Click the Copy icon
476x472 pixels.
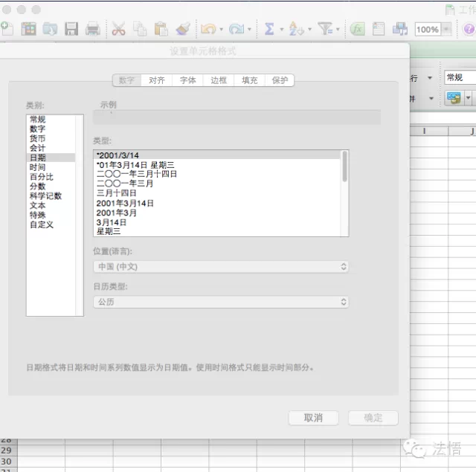[140, 29]
